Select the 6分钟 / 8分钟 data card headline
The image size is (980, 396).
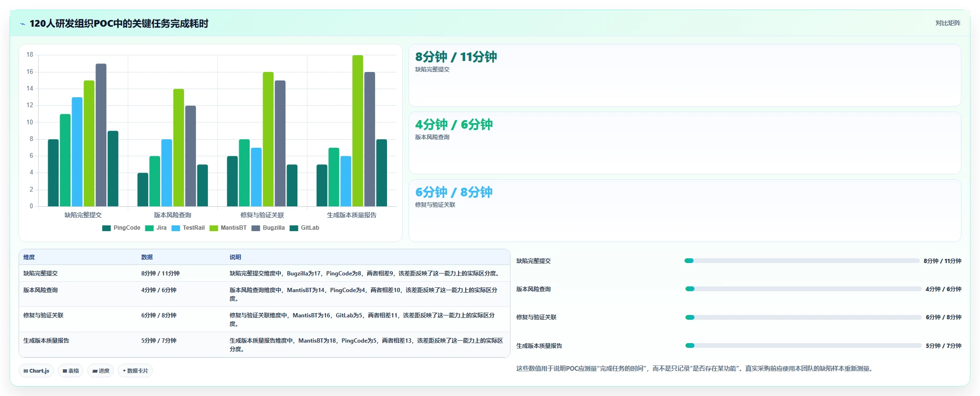(454, 192)
